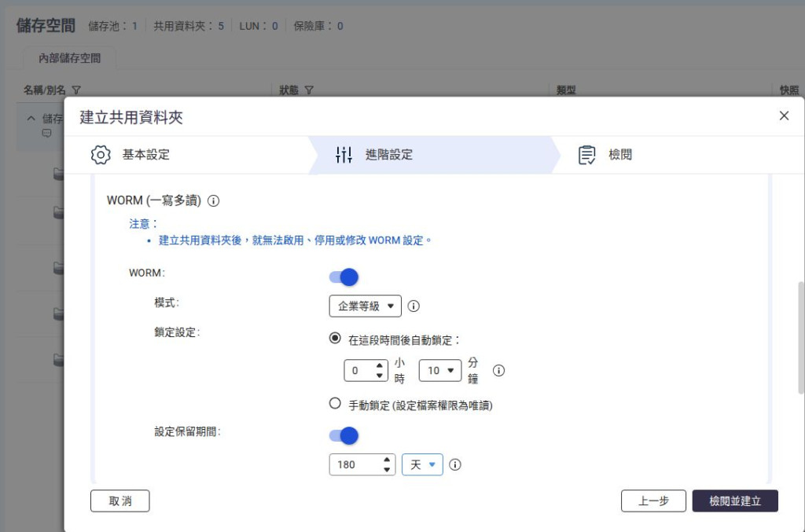Switch to 內部儲存空間 tab

click(x=70, y=58)
